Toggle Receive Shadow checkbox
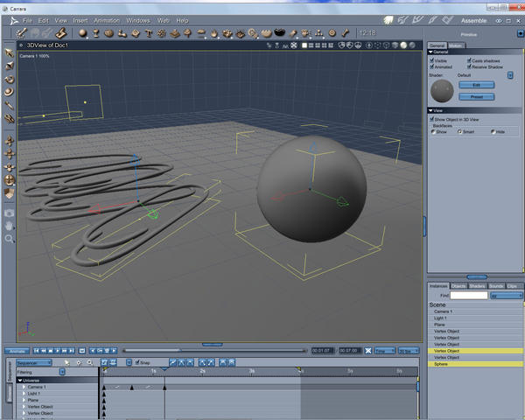This screenshot has width=525, height=420. point(469,66)
